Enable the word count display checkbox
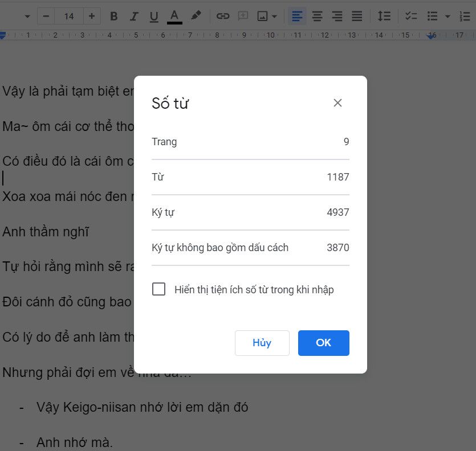This screenshot has width=476, height=451. [x=159, y=289]
